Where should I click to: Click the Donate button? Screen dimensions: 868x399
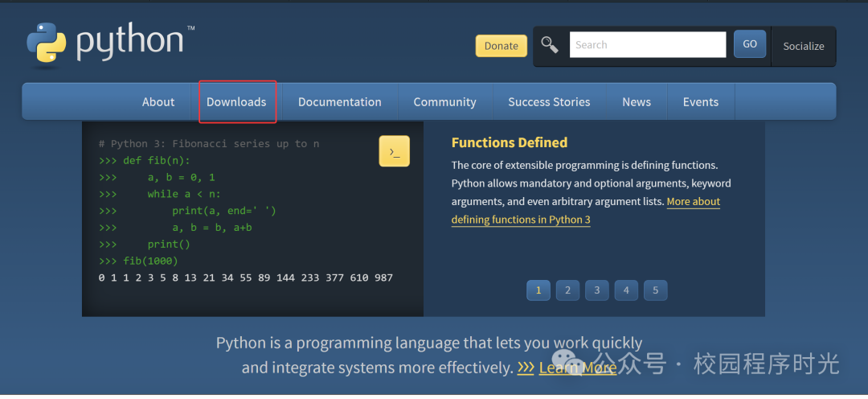click(501, 46)
